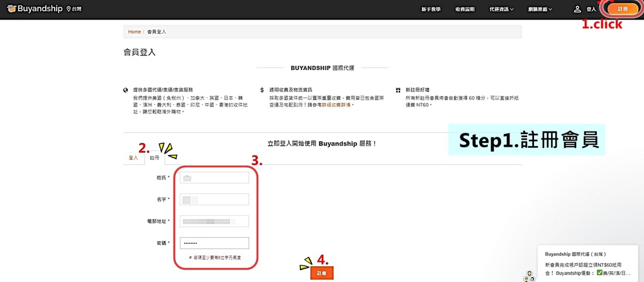Click the 密碼至少要有6位字元長度 hint text
Image resolution: width=644 pixels, height=282 pixels.
pyautogui.click(x=214, y=257)
